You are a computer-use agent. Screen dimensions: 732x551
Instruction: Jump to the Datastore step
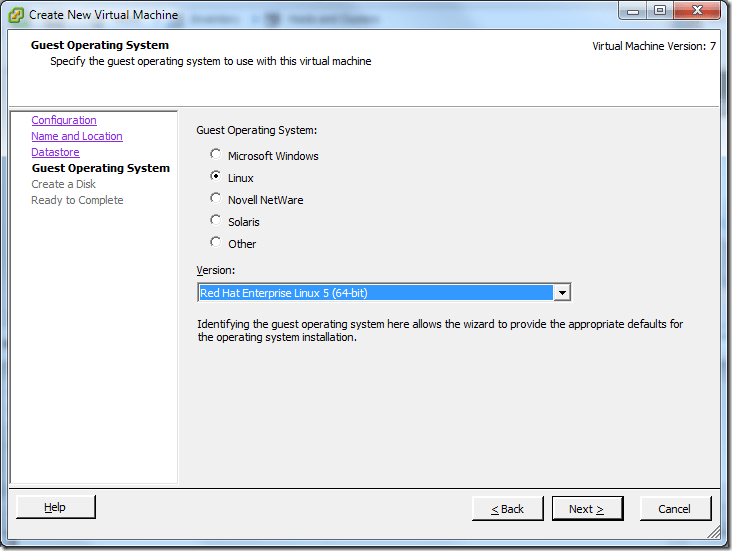[55, 152]
